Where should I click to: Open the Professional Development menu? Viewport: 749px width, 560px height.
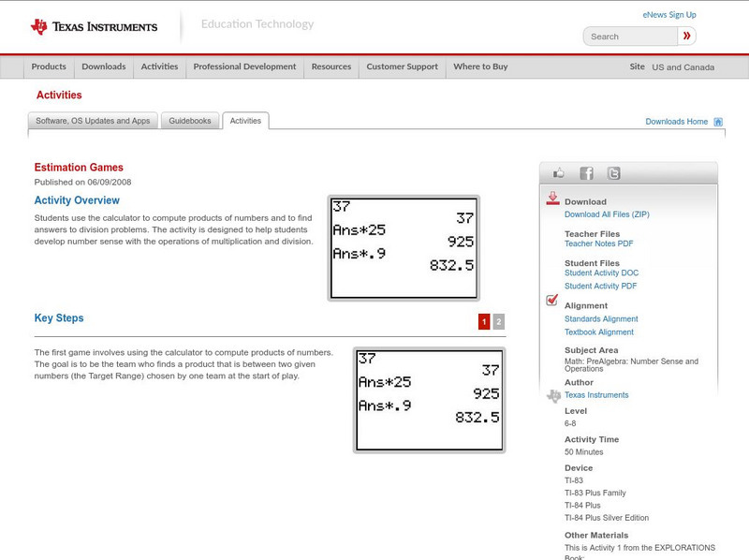click(x=244, y=66)
